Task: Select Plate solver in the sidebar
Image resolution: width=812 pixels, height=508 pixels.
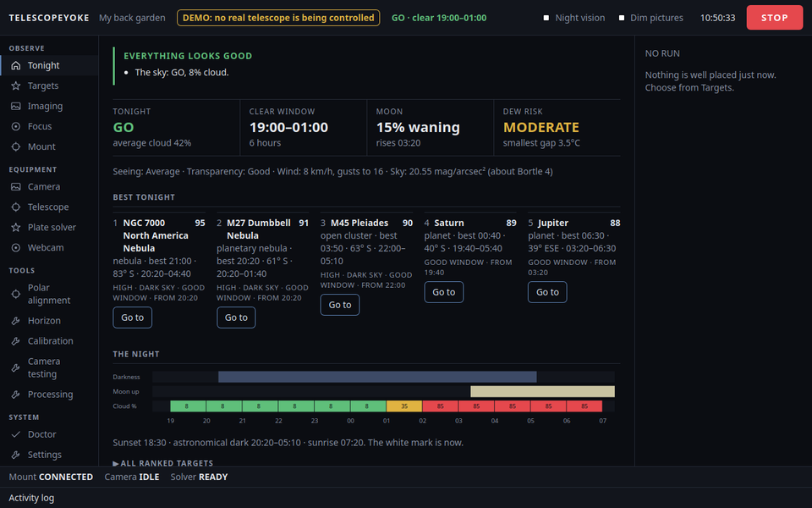Action: click(49, 227)
